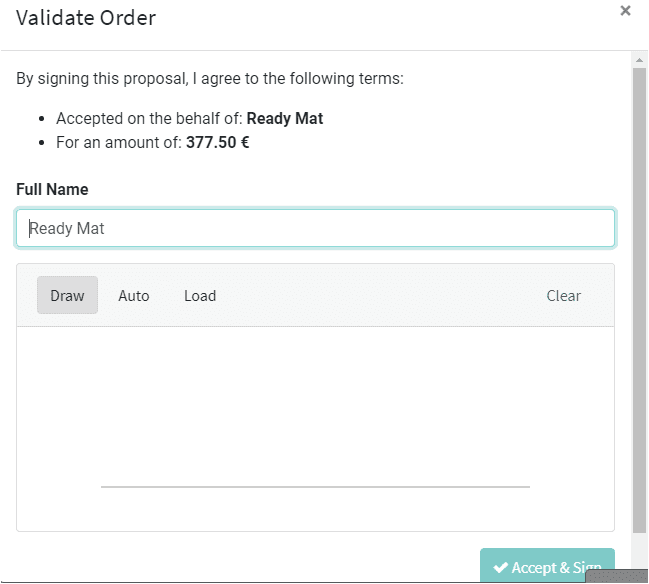Click the Accept & Sign button
The height and width of the screenshot is (584, 649).
547,566
